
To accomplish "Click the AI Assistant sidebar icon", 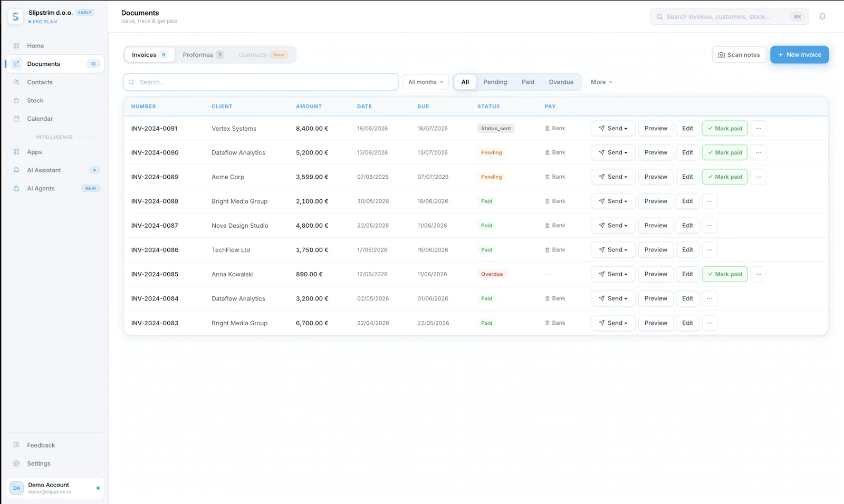I will [x=16, y=170].
